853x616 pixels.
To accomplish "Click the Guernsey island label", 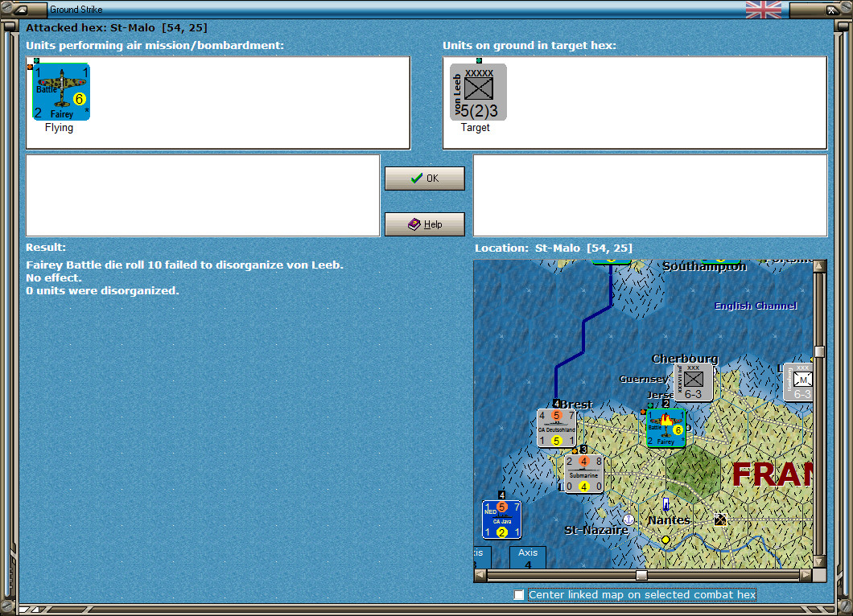I will point(644,379).
